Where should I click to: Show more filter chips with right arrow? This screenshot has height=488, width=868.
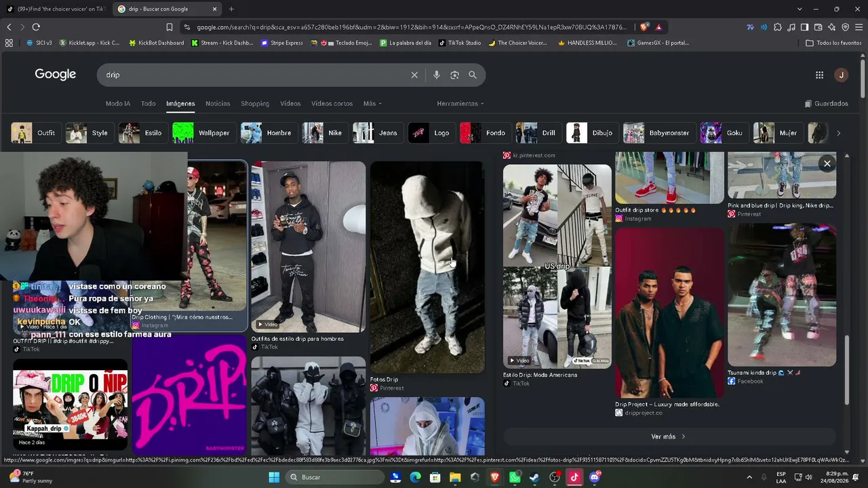(838, 133)
